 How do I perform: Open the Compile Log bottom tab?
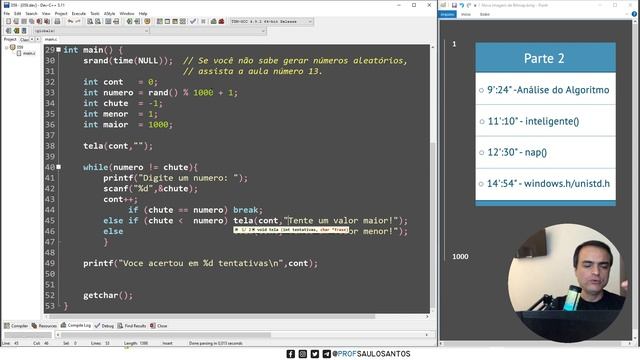pyautogui.click(x=76, y=325)
